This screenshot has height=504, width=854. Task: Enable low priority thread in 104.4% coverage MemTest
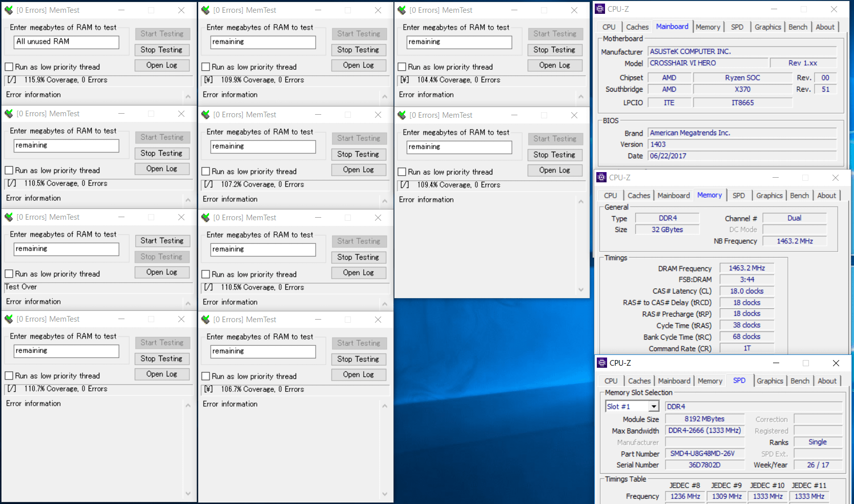pos(402,67)
